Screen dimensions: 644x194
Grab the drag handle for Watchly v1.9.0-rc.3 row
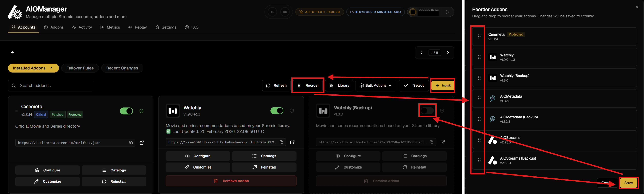(x=479, y=57)
